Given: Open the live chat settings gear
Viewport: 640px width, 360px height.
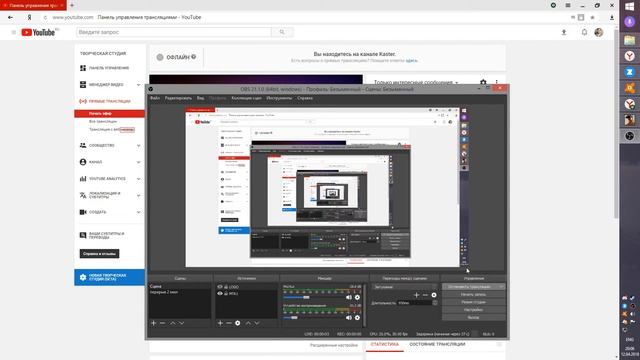Looking at the screenshot, I should point(483,82).
